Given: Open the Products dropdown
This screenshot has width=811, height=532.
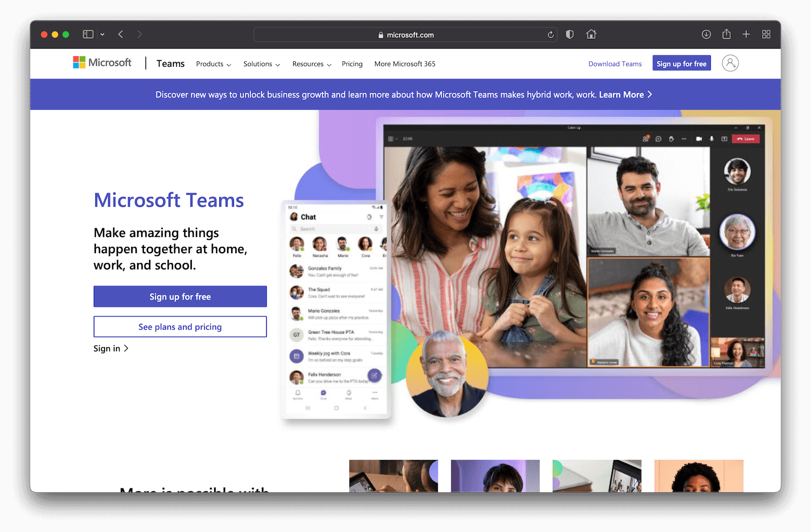Looking at the screenshot, I should pyautogui.click(x=213, y=64).
